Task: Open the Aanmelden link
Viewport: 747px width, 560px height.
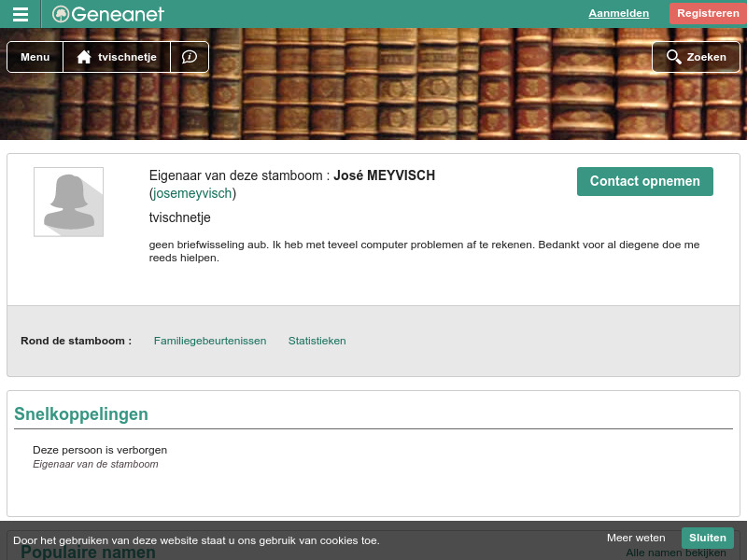Action: (x=618, y=13)
